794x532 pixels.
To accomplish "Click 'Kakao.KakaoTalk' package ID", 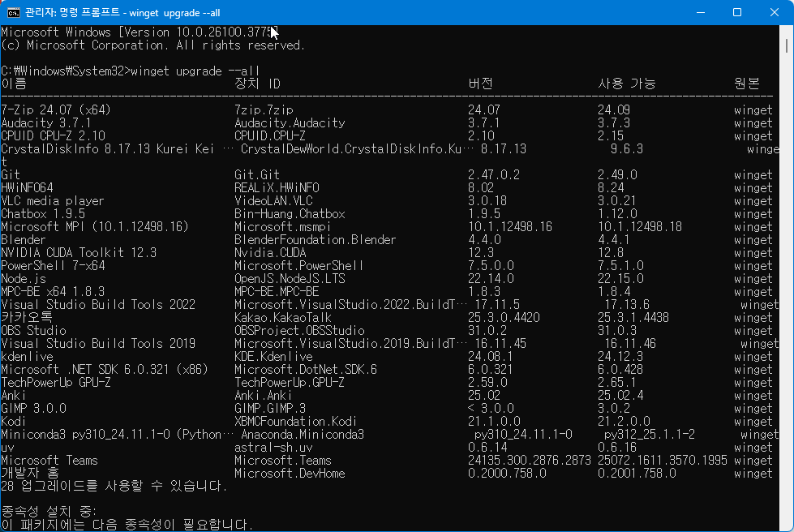I will pos(282,318).
